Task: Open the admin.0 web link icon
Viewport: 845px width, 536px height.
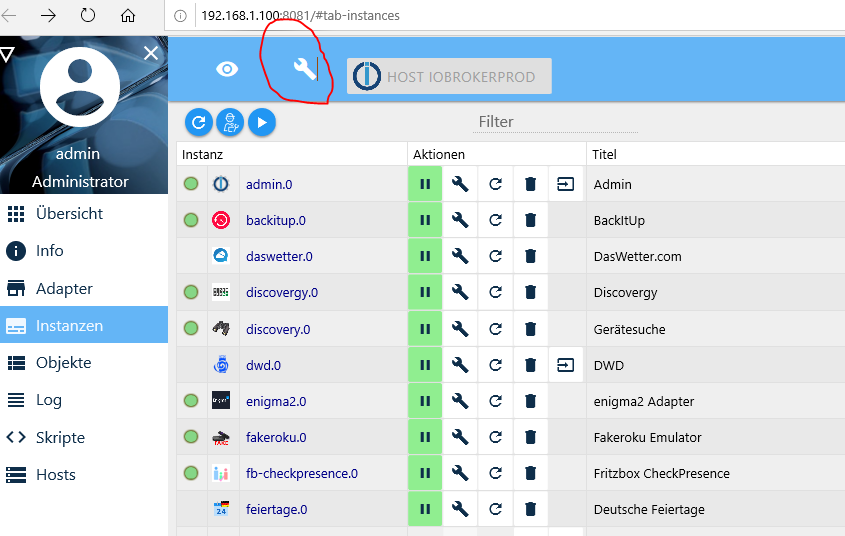Action: [x=565, y=184]
